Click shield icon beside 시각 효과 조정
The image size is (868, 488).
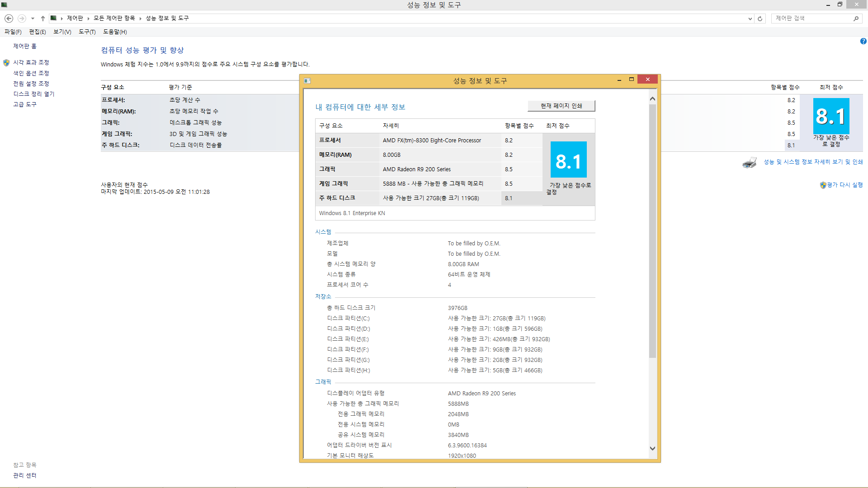6,62
